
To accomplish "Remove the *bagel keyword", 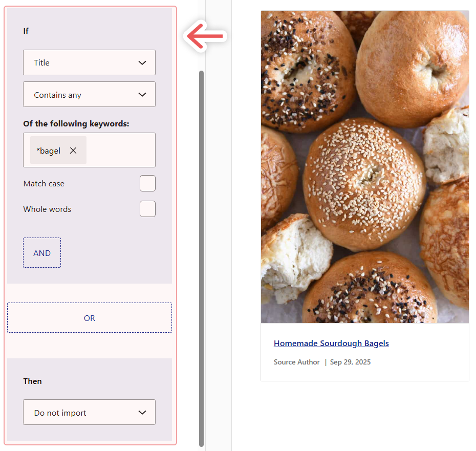I will point(73,150).
